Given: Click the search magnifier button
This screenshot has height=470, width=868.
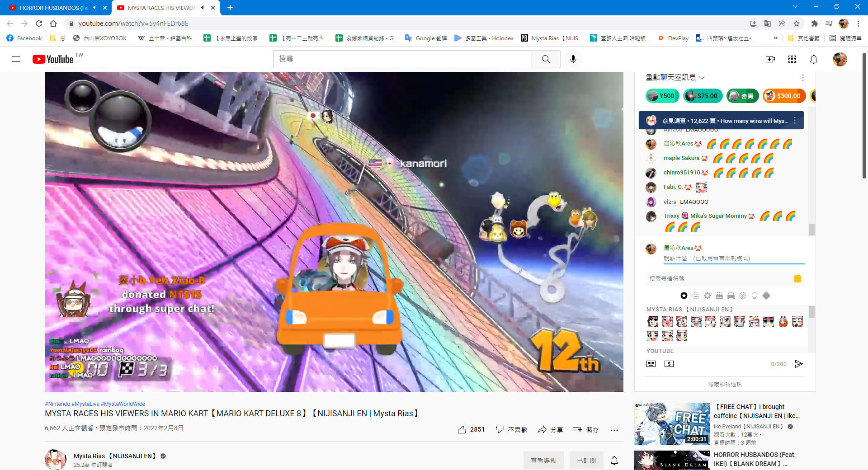Looking at the screenshot, I should pos(546,59).
